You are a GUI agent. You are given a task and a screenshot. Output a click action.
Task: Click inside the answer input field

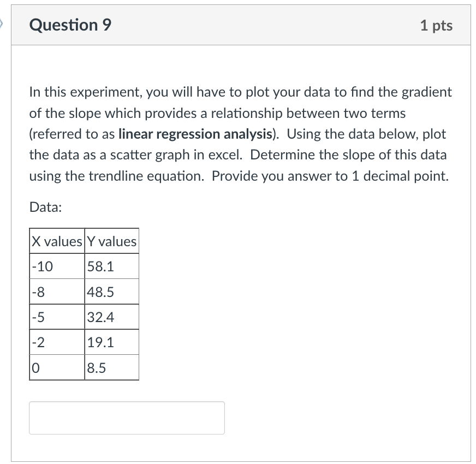(x=126, y=418)
